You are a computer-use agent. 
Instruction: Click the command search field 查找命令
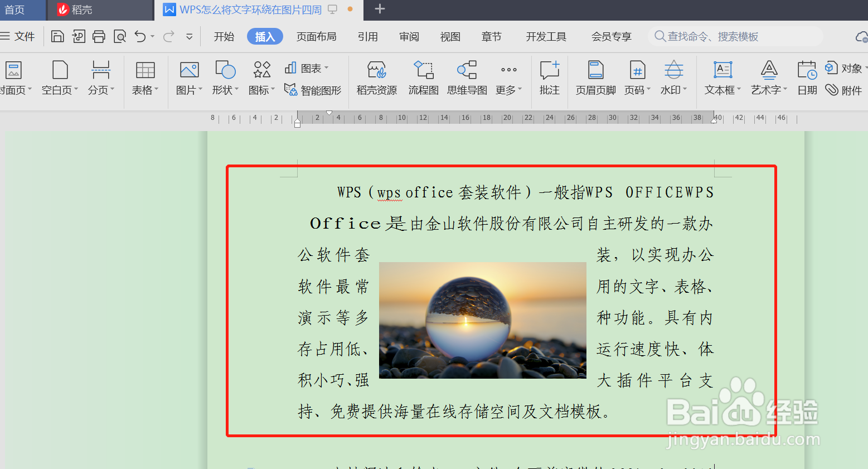736,37
